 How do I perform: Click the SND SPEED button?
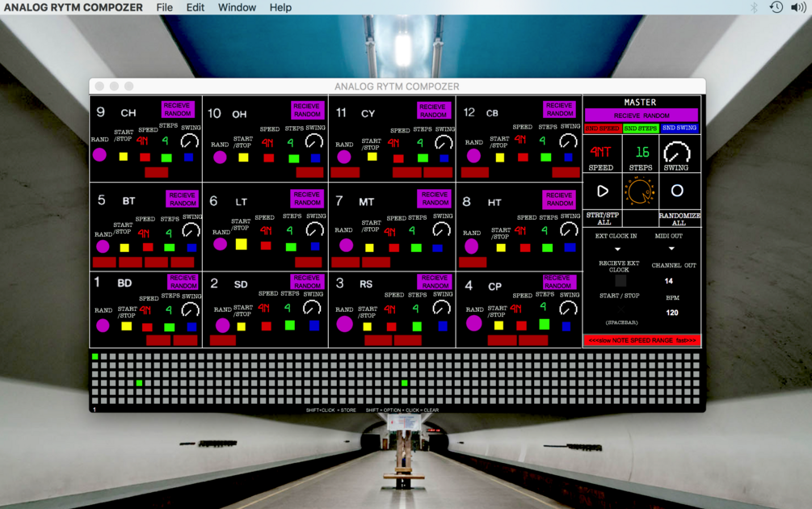[602, 128]
